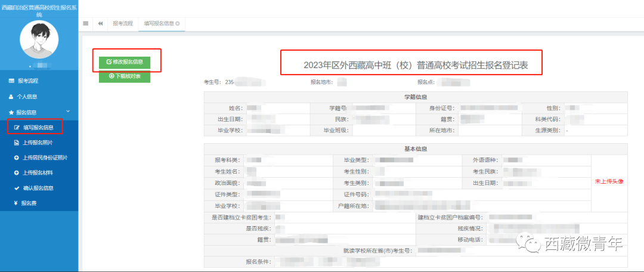Close the 填写报名信息 tab
The image size is (644, 272).
point(177,23)
